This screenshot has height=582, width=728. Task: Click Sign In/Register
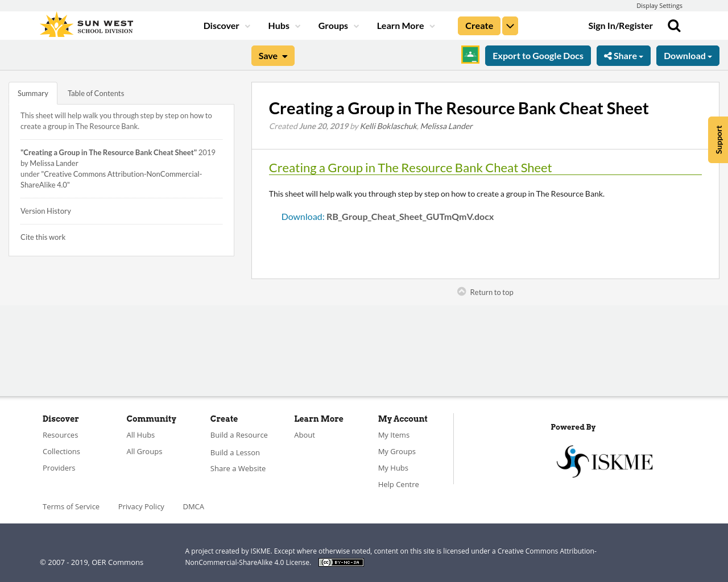(620, 25)
